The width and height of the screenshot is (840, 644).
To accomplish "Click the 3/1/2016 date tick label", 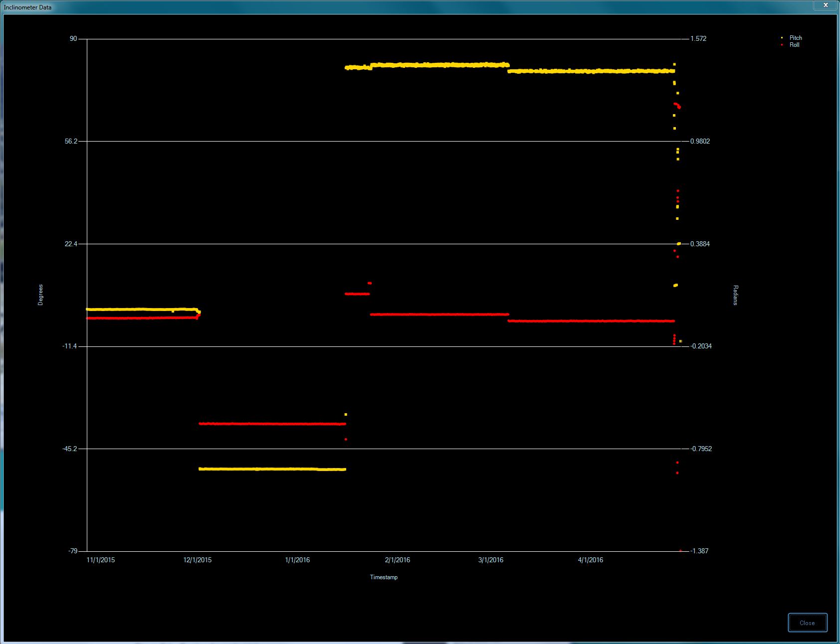I will [491, 560].
